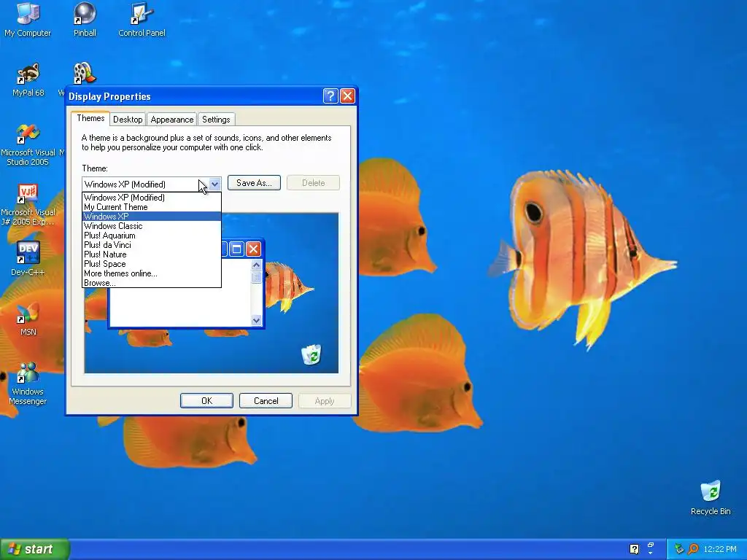Choose Plus! Aquarium theme

click(152, 236)
